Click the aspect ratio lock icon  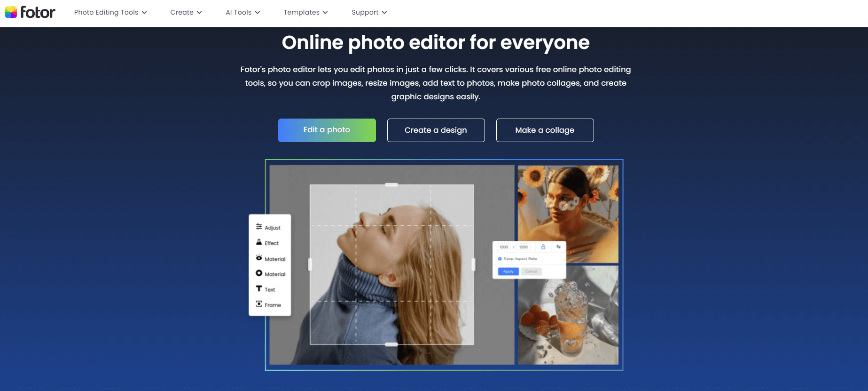pos(543,247)
